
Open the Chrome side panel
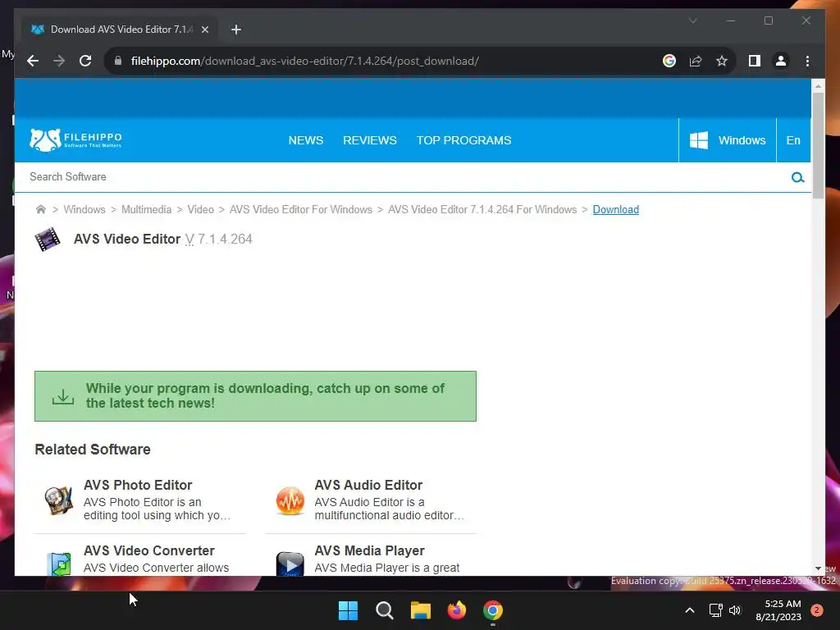755,61
